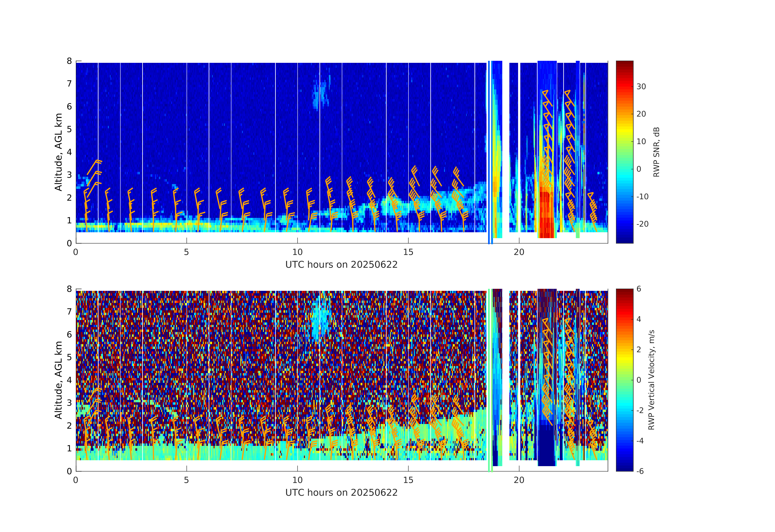Viewport: 775px width, 532px height.
Task: Click the top panel's Altitude AGL km label
Action: coord(59,152)
